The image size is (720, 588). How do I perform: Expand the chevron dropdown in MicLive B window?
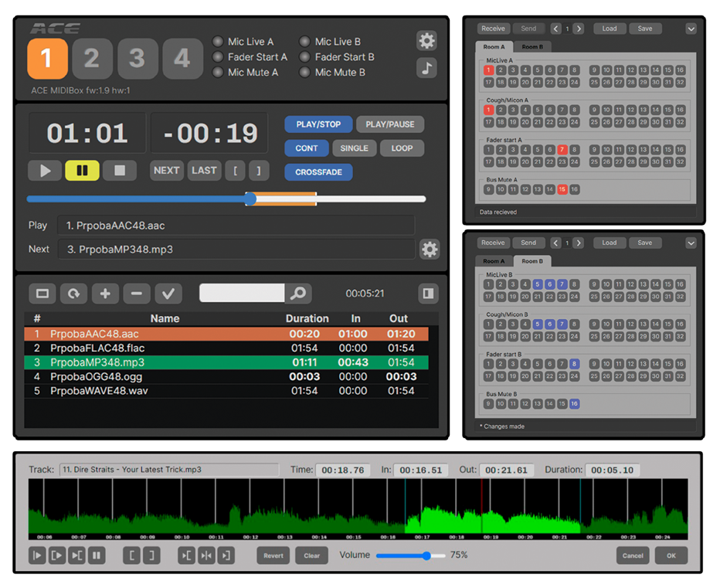691,243
